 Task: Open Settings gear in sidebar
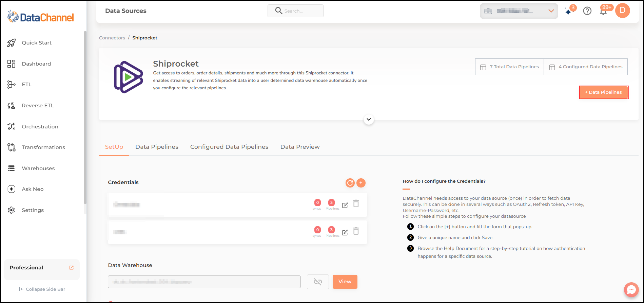click(x=12, y=210)
